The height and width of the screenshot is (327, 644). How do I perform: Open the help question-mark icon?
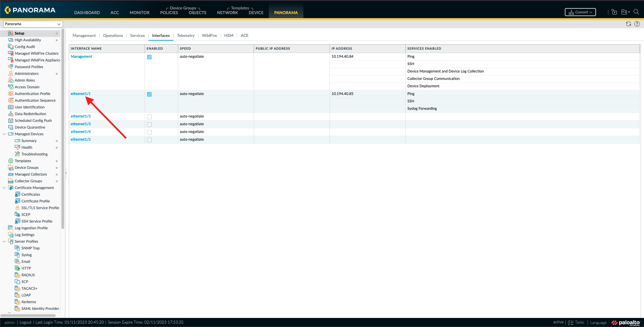(637, 24)
